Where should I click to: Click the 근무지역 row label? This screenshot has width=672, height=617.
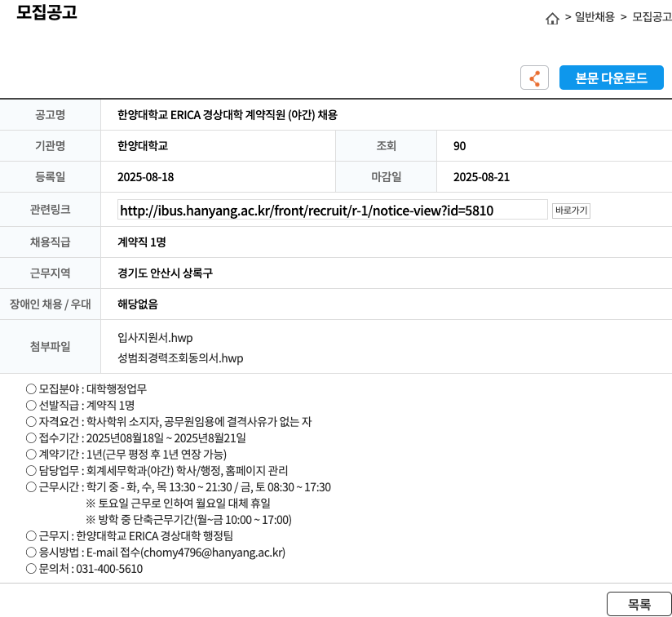50,273
